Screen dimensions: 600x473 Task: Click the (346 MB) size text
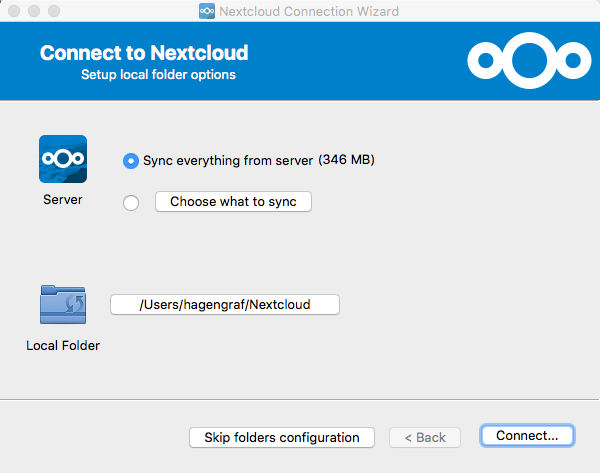(x=346, y=160)
